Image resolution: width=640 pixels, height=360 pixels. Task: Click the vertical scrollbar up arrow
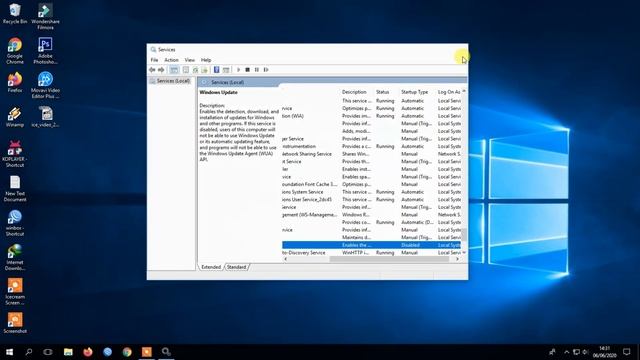[464, 91]
